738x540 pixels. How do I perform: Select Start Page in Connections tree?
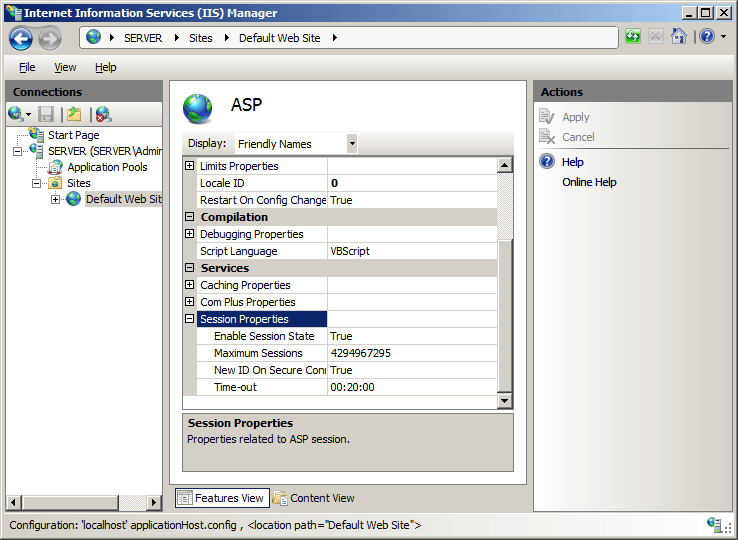click(73, 135)
